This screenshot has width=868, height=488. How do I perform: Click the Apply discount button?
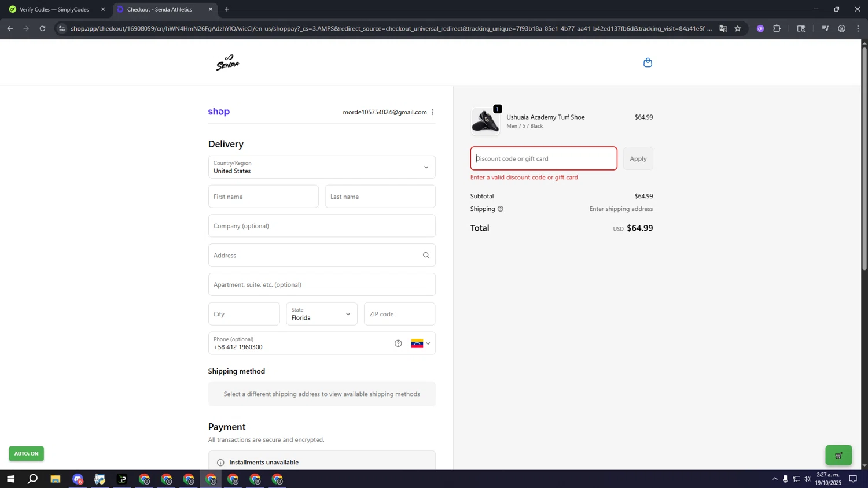click(x=638, y=158)
